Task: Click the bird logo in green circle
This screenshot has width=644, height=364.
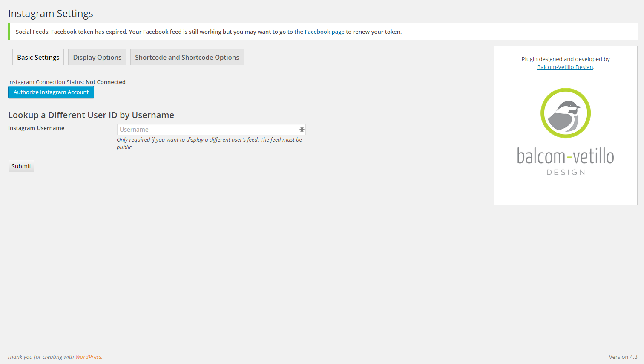Action: pyautogui.click(x=566, y=113)
